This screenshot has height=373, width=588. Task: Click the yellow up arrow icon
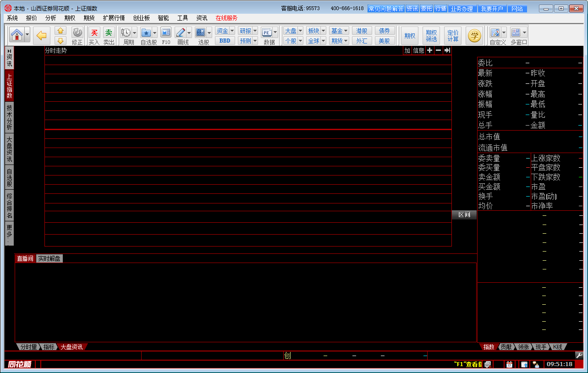(x=60, y=31)
